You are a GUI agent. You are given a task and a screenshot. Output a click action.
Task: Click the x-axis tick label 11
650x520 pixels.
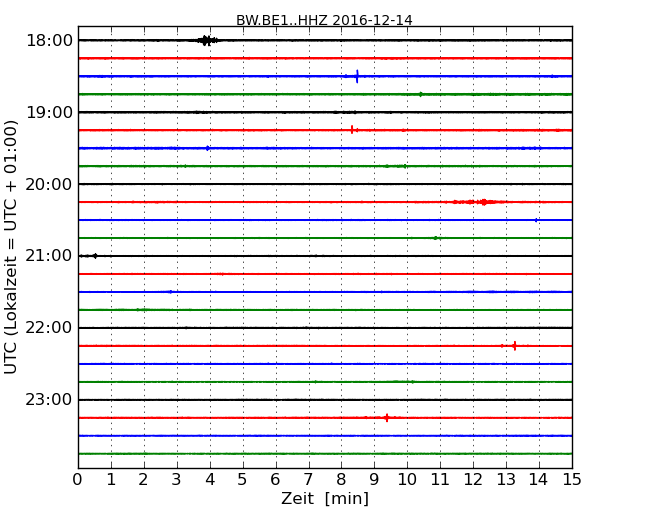[440, 479]
